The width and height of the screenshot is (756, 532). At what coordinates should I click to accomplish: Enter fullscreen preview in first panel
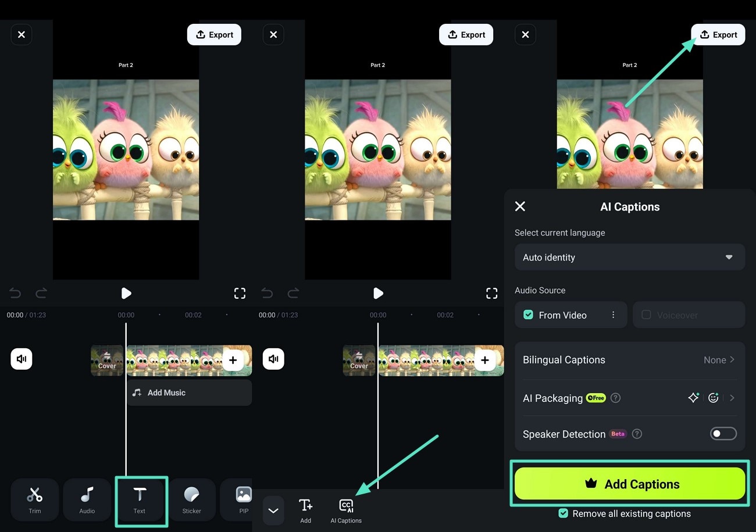(x=240, y=293)
